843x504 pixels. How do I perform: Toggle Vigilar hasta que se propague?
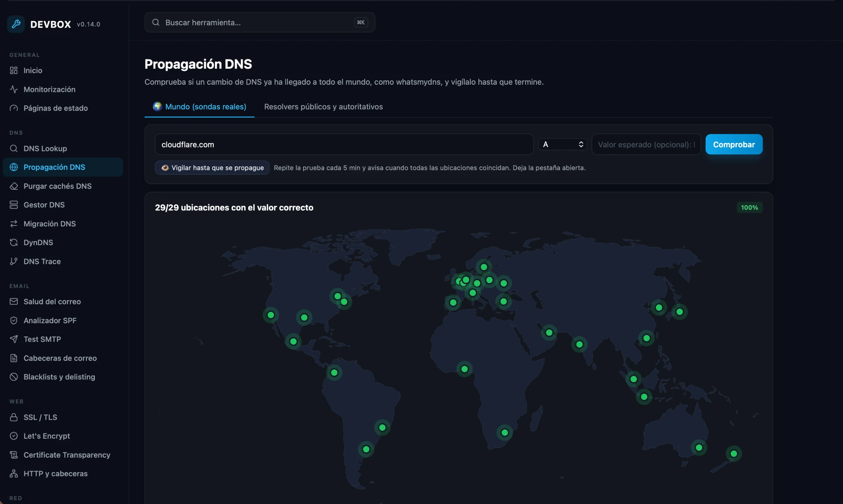pos(212,168)
